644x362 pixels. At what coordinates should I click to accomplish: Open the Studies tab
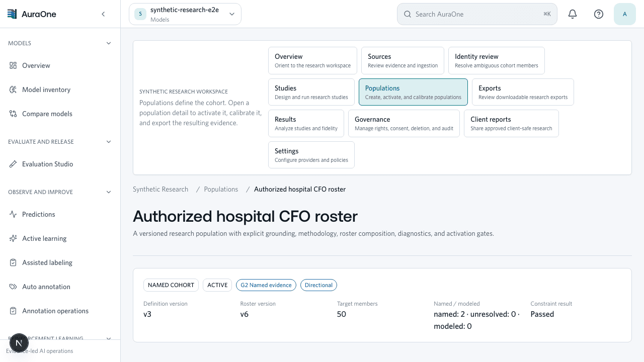point(311,92)
